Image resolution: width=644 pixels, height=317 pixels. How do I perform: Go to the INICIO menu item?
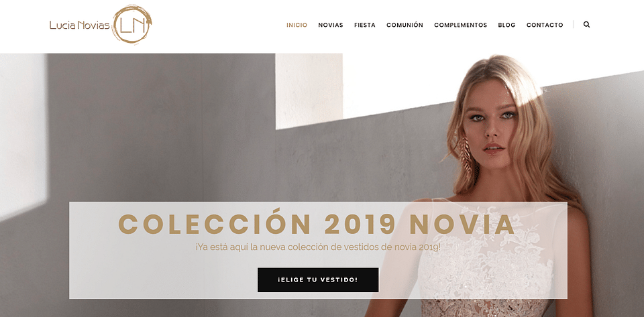297,25
